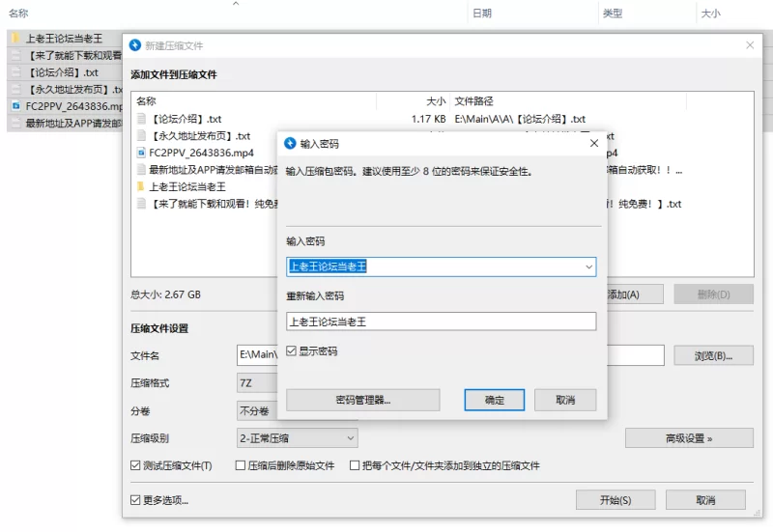
Task: Click 大小 column header in archive file list
Action: coord(436,101)
